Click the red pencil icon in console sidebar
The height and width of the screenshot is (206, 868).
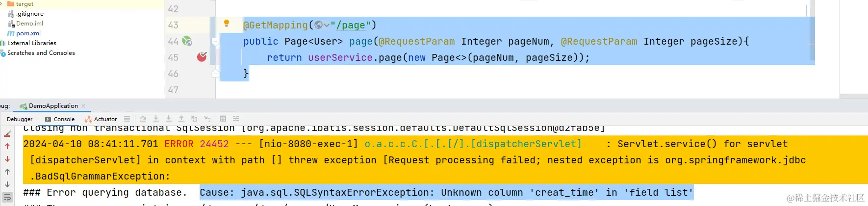tap(7, 133)
